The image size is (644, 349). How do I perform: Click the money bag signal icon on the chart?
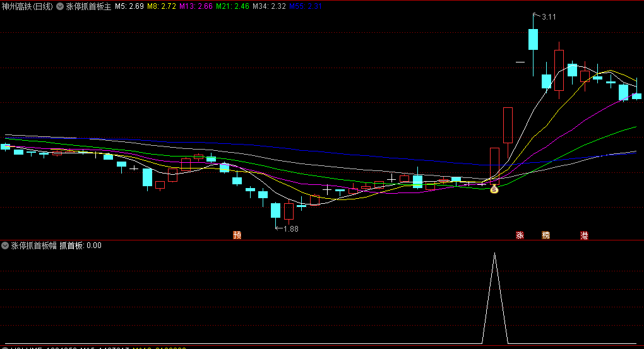pos(494,189)
